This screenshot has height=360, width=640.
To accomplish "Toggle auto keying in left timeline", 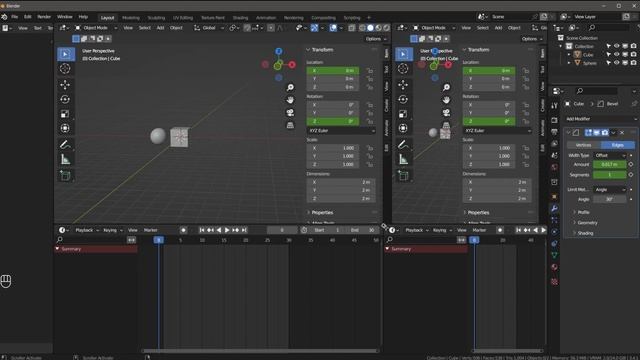I will click(183, 230).
